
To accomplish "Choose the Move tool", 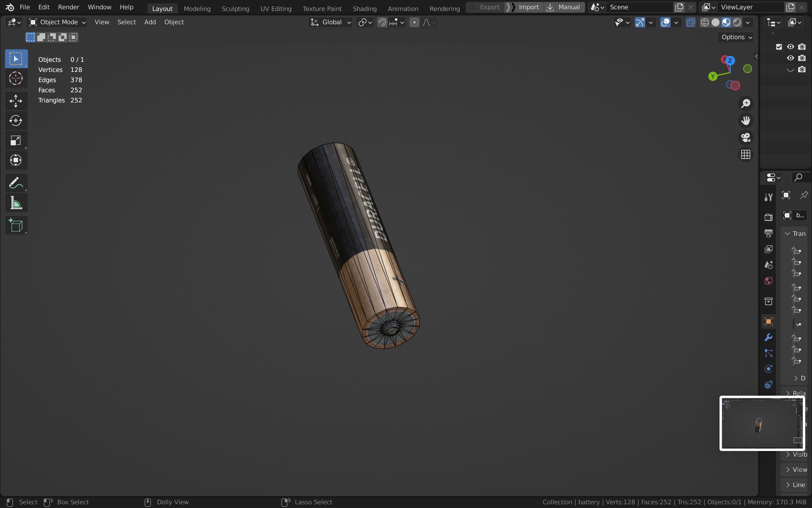I will 16,101.
